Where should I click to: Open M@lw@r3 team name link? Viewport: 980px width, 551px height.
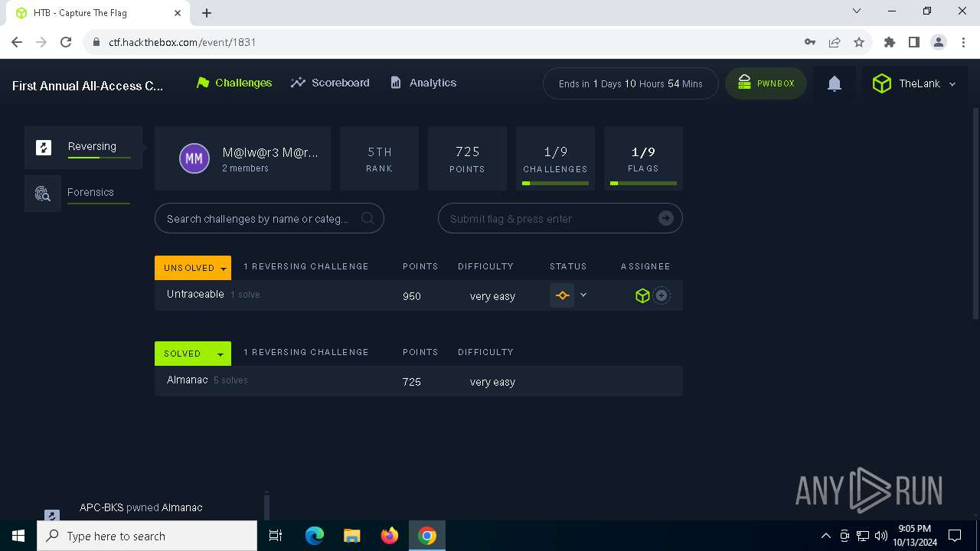(x=270, y=152)
